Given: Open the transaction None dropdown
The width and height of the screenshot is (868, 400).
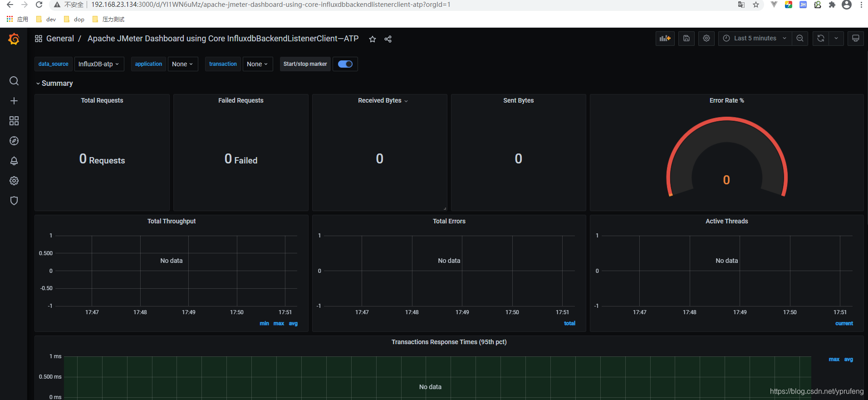Looking at the screenshot, I should coord(257,64).
